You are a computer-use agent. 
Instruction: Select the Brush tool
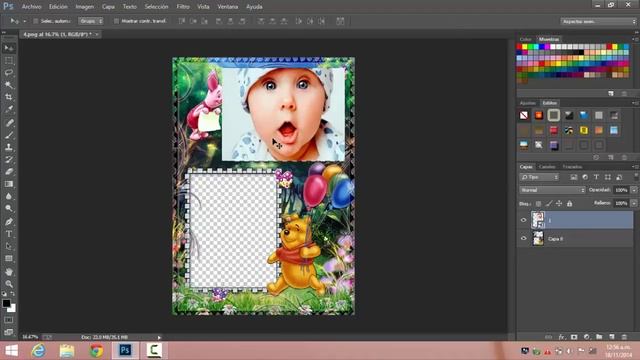click(x=9, y=135)
